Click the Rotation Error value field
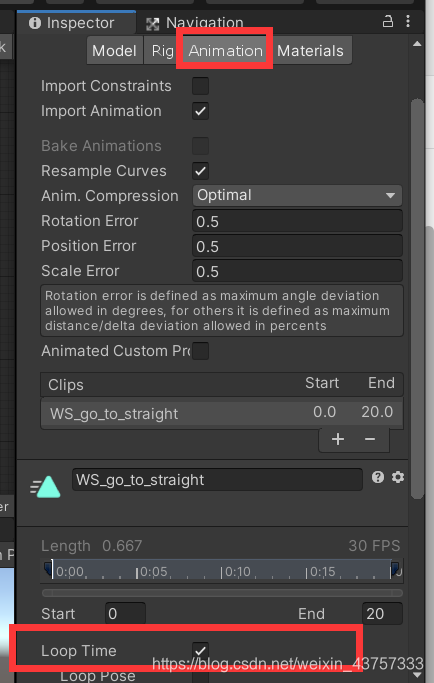Image resolution: width=434 pixels, height=683 pixels. 297,221
